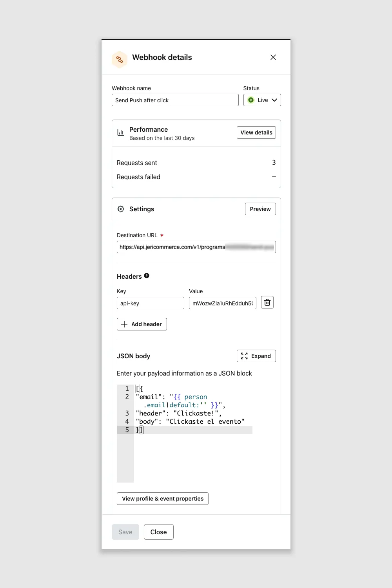Click the green Live status indicator icon
Image resolution: width=392 pixels, height=588 pixels.
(x=251, y=100)
